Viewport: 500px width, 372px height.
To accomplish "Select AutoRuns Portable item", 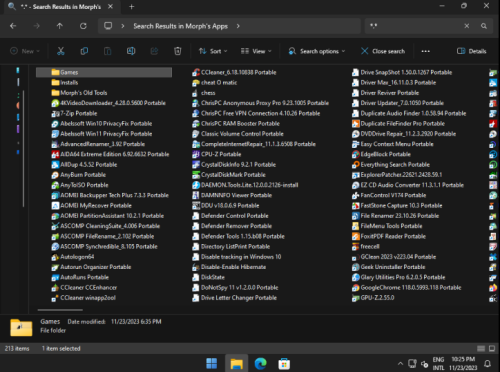I will point(80,277).
